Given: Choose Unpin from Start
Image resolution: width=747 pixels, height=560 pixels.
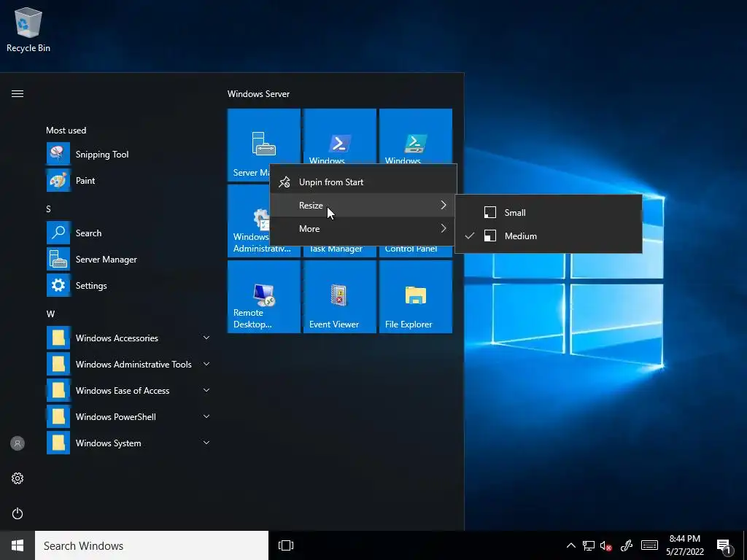Looking at the screenshot, I should tap(363, 182).
